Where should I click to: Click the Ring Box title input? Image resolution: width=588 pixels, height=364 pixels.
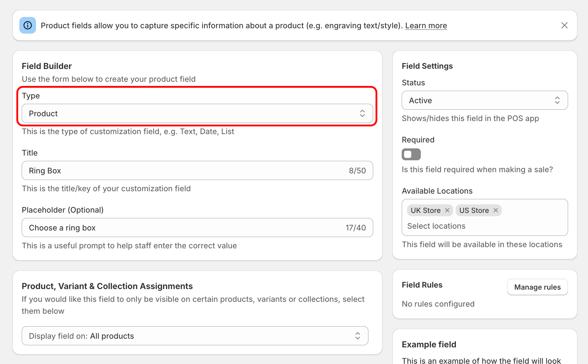(197, 170)
